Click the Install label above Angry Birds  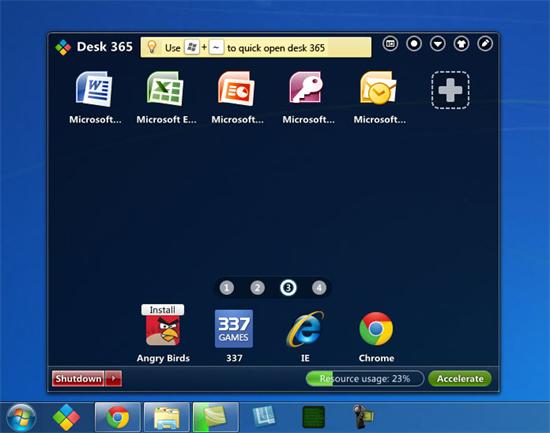[162, 309]
